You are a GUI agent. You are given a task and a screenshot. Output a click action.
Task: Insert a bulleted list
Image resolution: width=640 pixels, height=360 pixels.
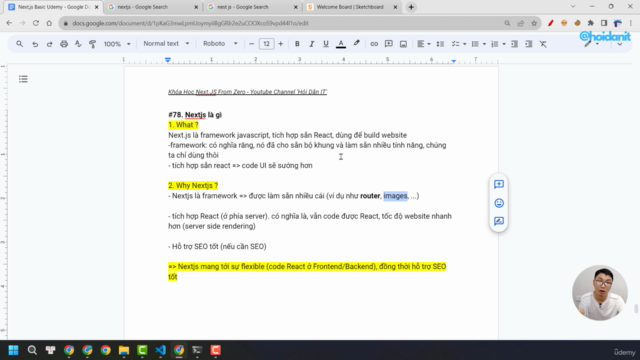pos(475,44)
